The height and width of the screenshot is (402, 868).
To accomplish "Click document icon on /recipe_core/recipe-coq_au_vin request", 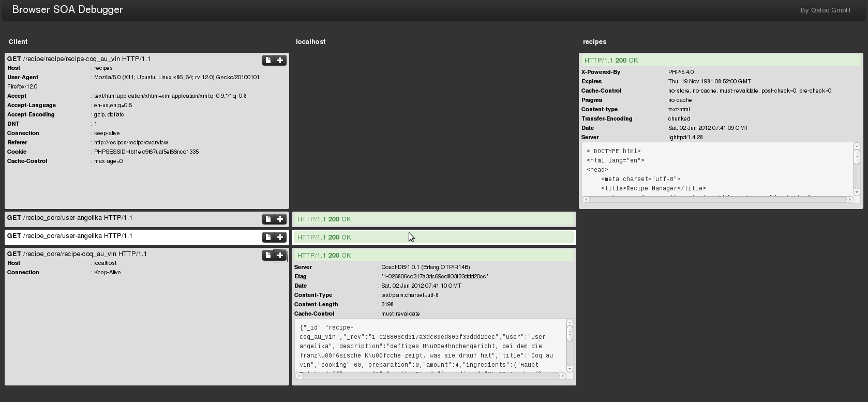I will [268, 256].
